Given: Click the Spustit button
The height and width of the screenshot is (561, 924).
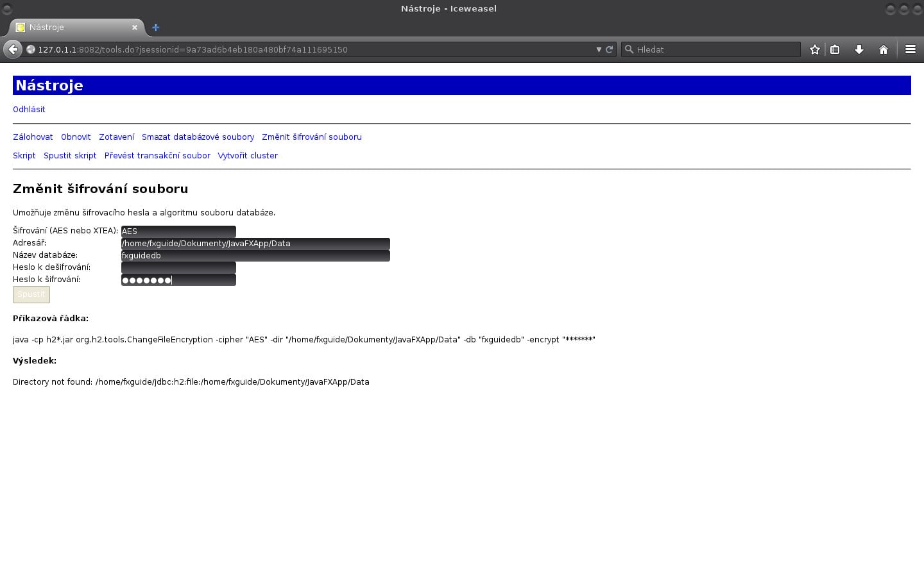Looking at the screenshot, I should (x=31, y=294).
